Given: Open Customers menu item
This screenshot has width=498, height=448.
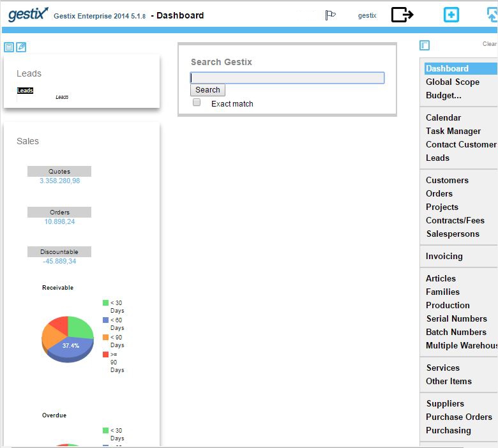Looking at the screenshot, I should (x=447, y=180).
